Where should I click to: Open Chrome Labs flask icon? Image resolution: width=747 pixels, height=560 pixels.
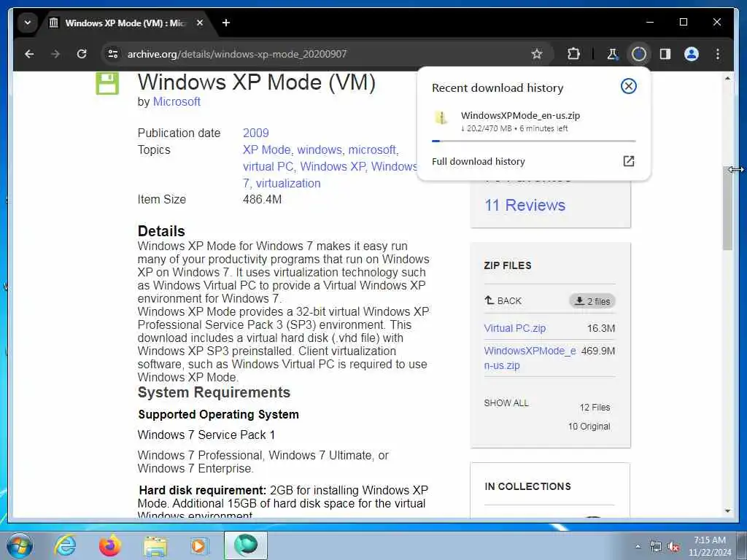point(613,54)
